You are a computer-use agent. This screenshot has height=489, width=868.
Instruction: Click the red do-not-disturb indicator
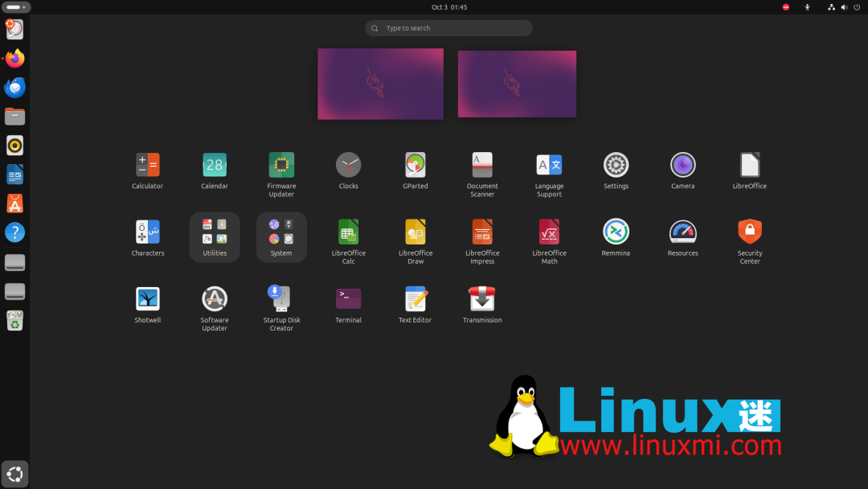[785, 7]
